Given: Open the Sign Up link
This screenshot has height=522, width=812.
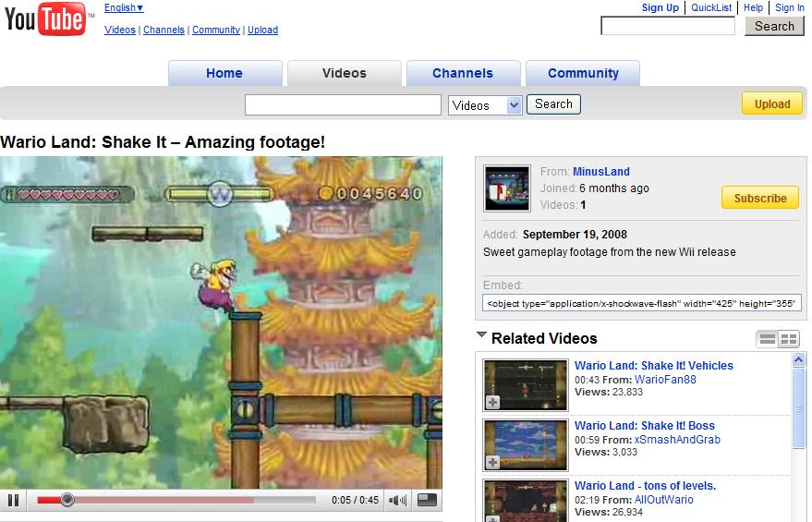Looking at the screenshot, I should 661,7.
